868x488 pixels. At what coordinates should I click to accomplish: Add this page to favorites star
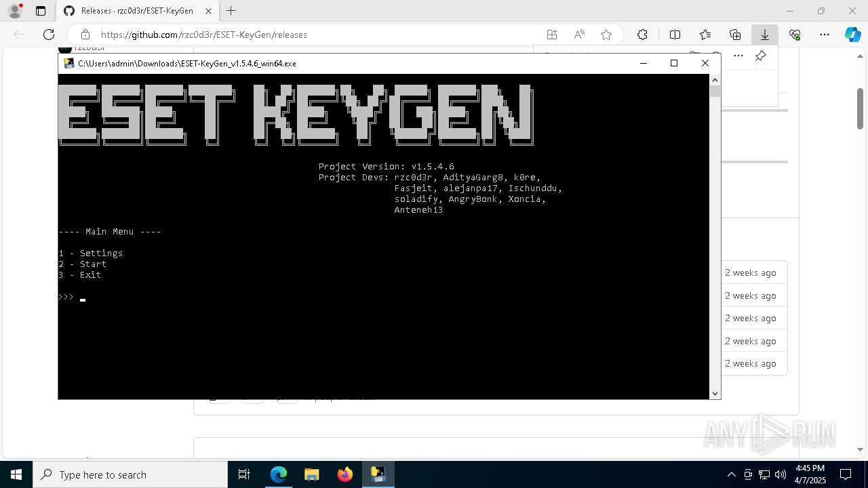pyautogui.click(x=606, y=35)
